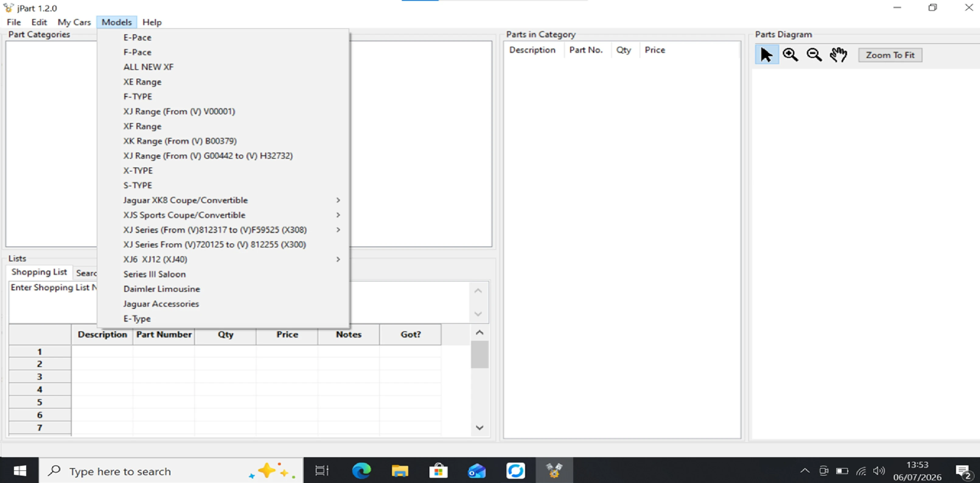Select ALL NEW XF model
Screen dimensions: 980x483
[x=223, y=67]
